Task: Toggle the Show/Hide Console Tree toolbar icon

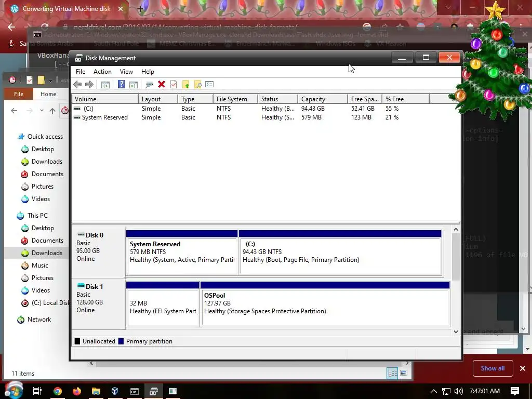Action: (x=105, y=85)
